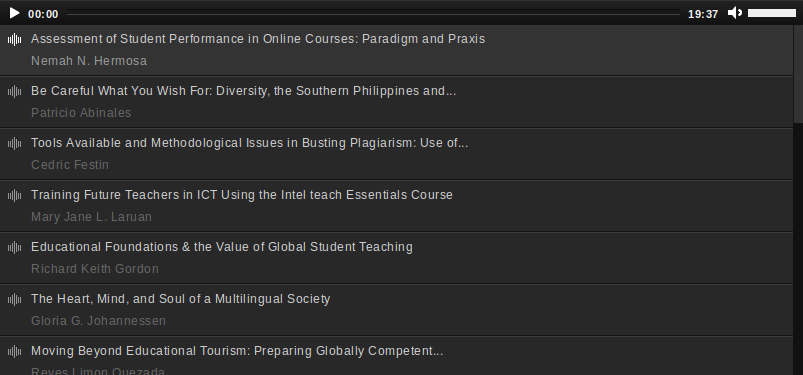
Task: Click author name Cedric Festin
Action: pyautogui.click(x=70, y=165)
